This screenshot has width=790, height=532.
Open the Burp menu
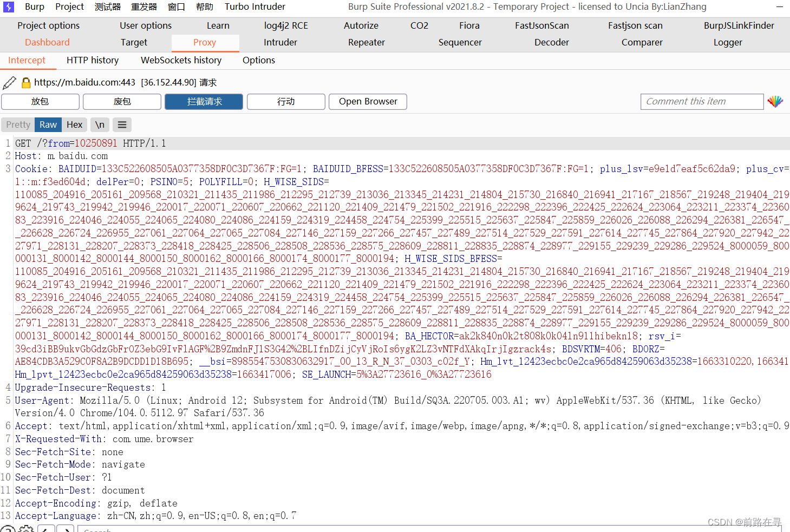click(x=35, y=6)
